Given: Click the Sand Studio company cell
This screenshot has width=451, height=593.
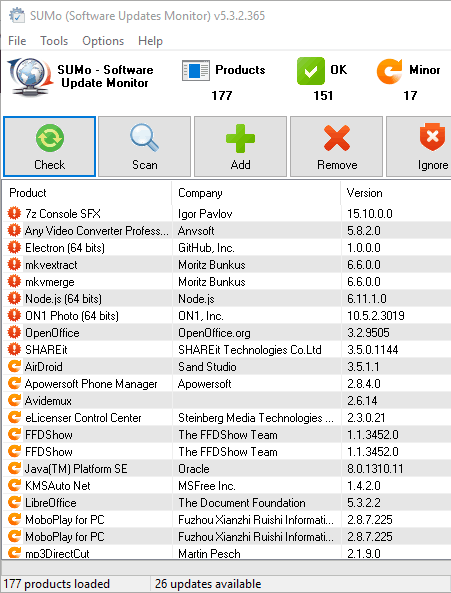Looking at the screenshot, I should pos(207,367).
